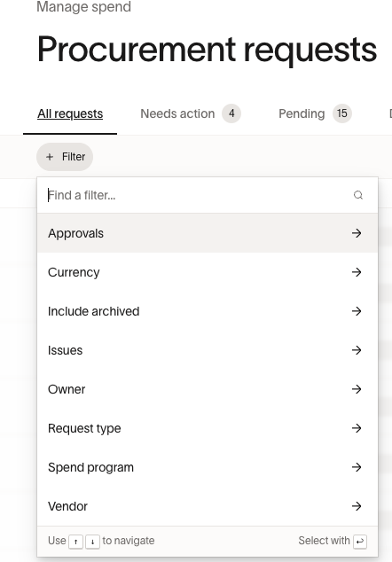The width and height of the screenshot is (392, 562).
Task: Focus the Find a filter search field
Action: pyautogui.click(x=199, y=195)
